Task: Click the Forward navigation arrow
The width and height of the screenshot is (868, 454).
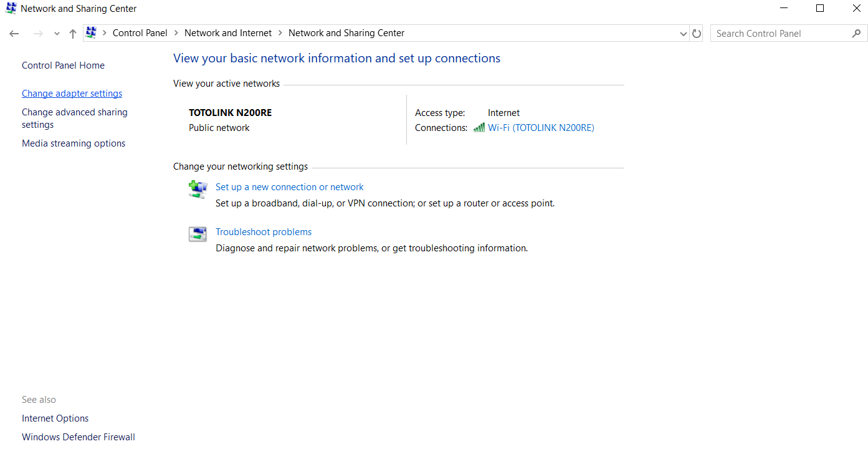Action: [37, 34]
